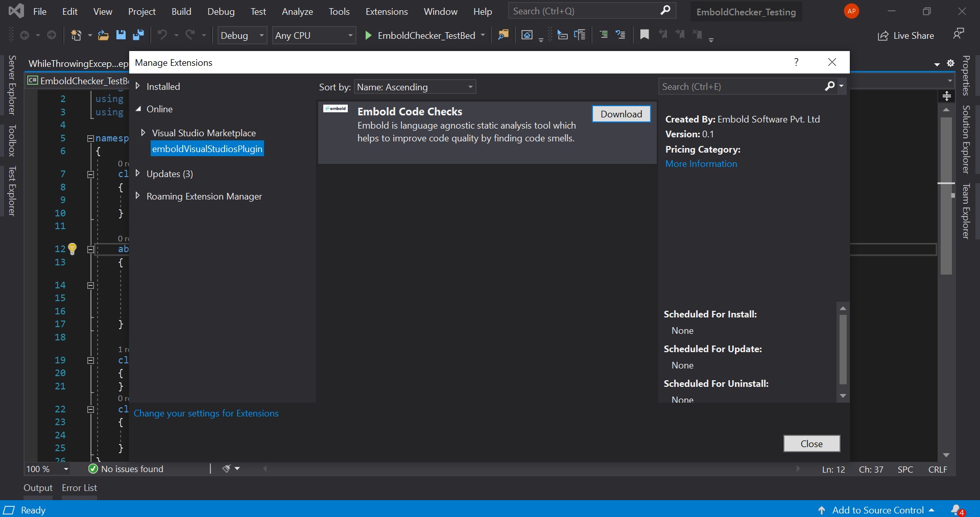Open the Sort by Name: Ascending dropdown
Screen dimensions: 980x517
[415, 87]
